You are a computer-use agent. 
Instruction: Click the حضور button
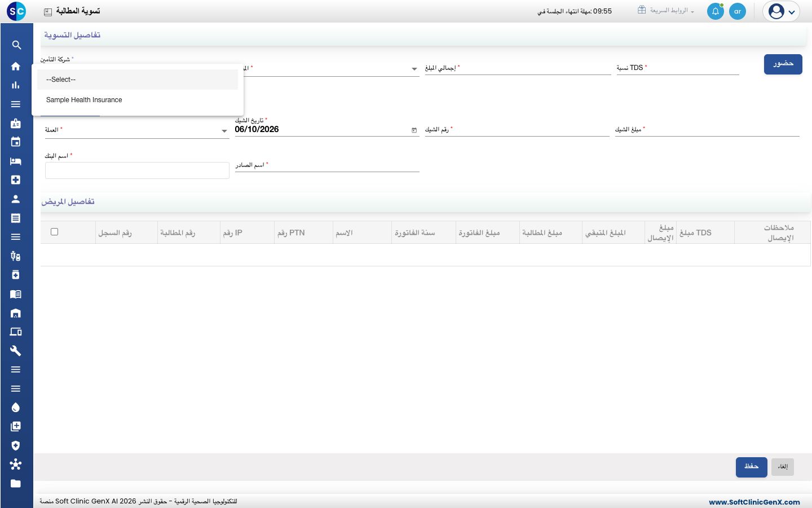783,64
